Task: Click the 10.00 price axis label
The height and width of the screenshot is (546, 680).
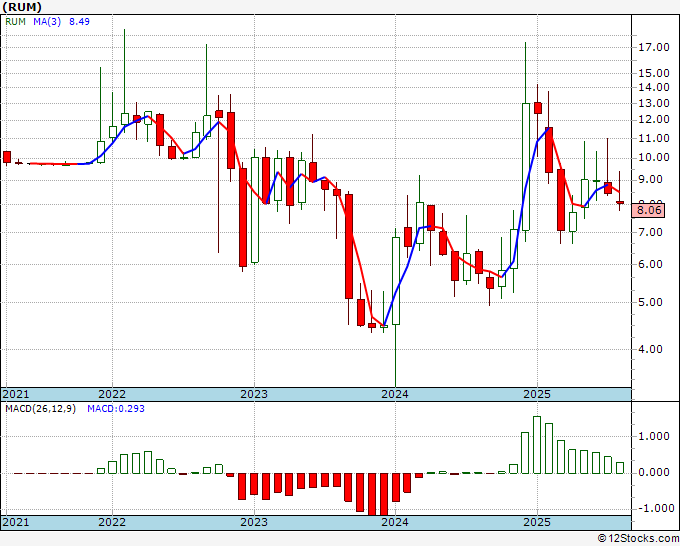Action: tap(654, 157)
